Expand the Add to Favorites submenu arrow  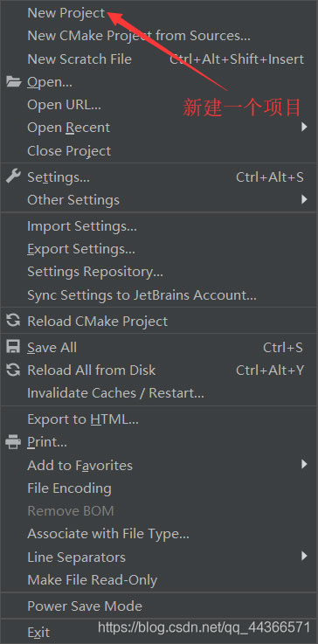pos(304,465)
